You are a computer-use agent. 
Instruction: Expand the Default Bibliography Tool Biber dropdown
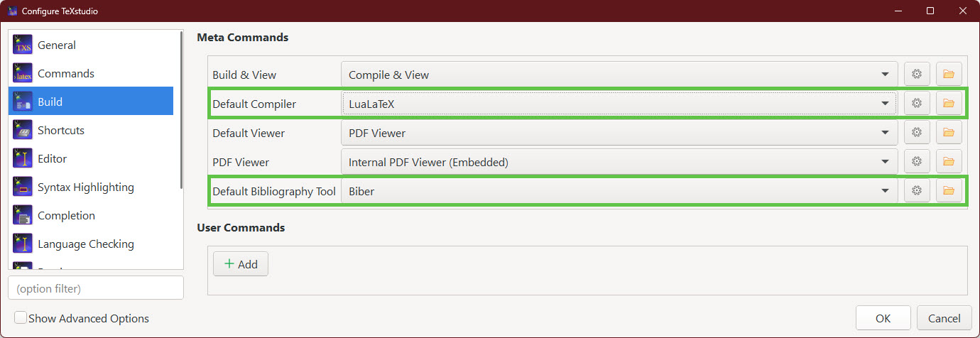[x=619, y=191]
